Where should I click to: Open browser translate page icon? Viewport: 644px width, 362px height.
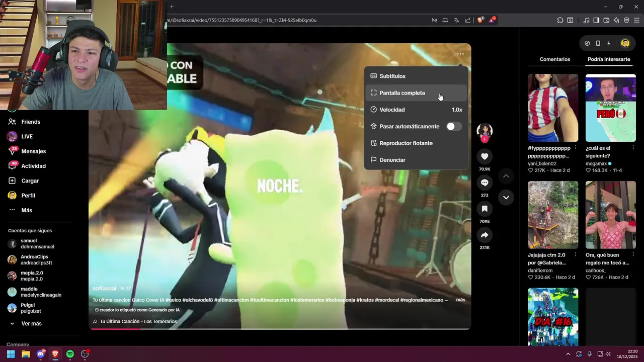[x=456, y=20]
